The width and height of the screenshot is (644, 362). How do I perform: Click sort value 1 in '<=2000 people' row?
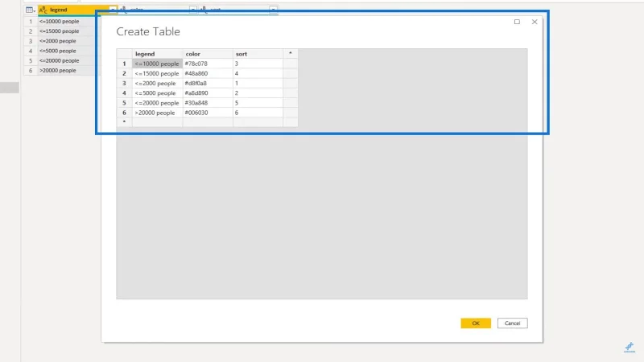pos(258,84)
